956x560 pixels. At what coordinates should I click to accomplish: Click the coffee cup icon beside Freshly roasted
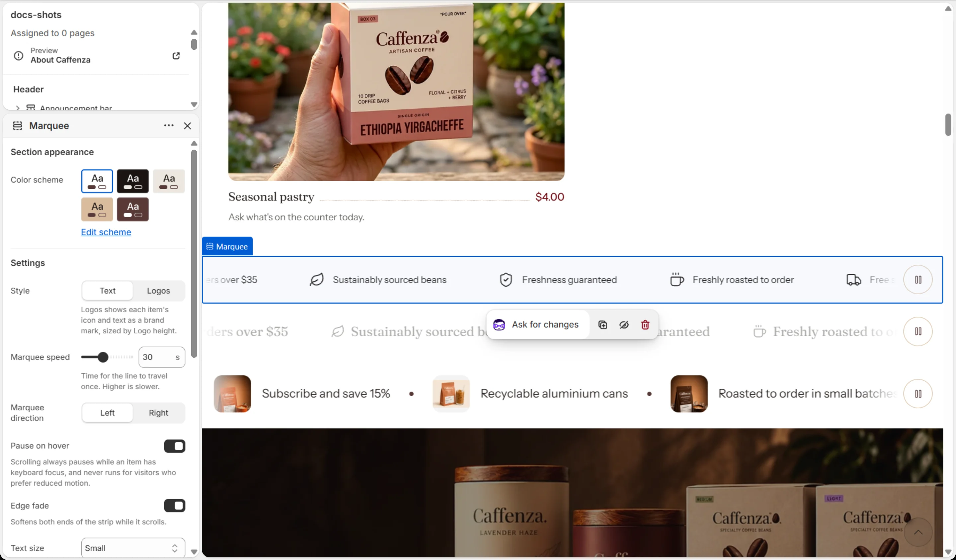(677, 279)
